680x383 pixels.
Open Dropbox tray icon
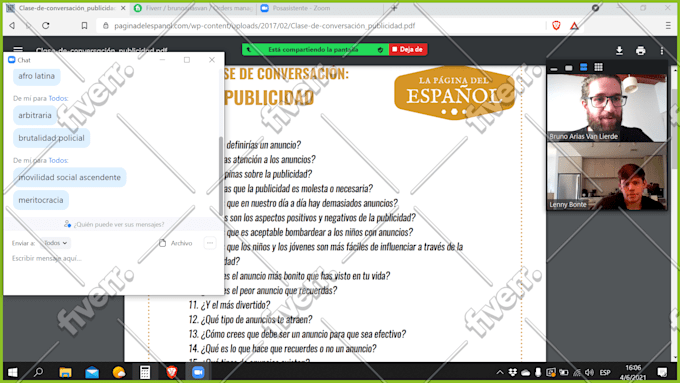click(x=513, y=372)
